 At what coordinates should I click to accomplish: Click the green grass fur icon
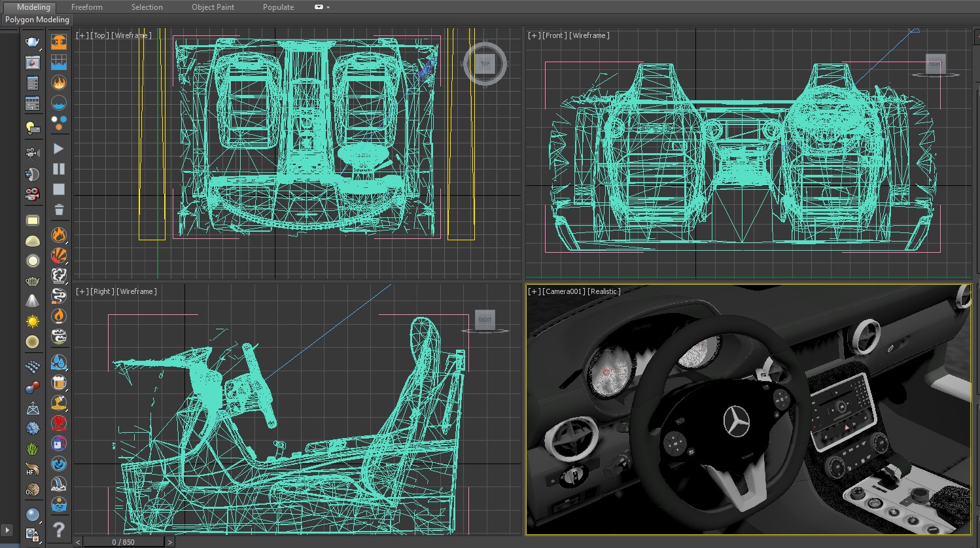click(x=33, y=449)
